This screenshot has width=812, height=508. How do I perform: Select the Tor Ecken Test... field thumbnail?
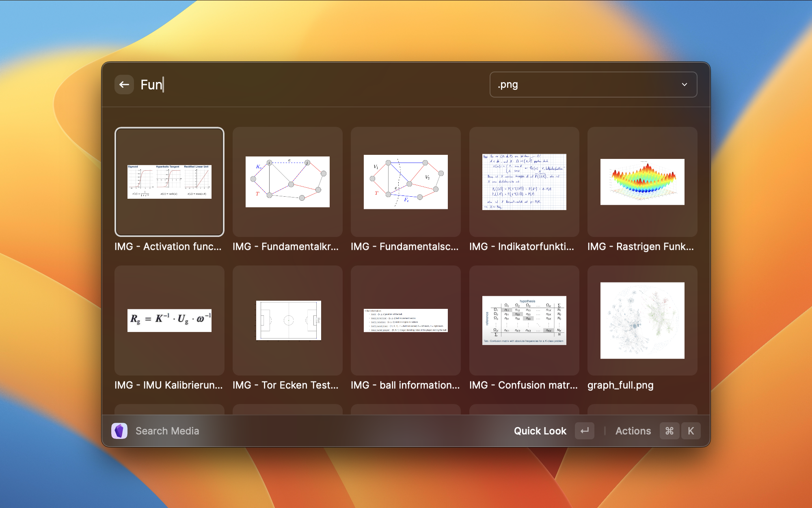287,320
